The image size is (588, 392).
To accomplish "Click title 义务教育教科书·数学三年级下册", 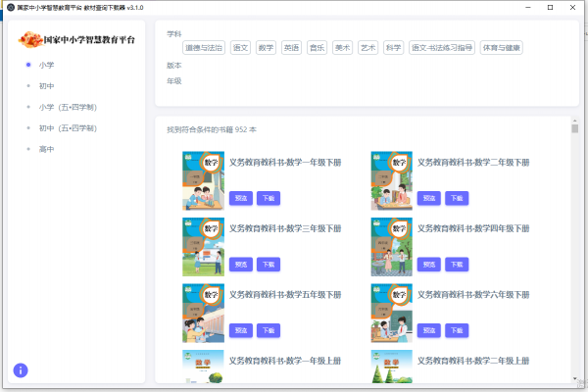I will (x=285, y=228).
